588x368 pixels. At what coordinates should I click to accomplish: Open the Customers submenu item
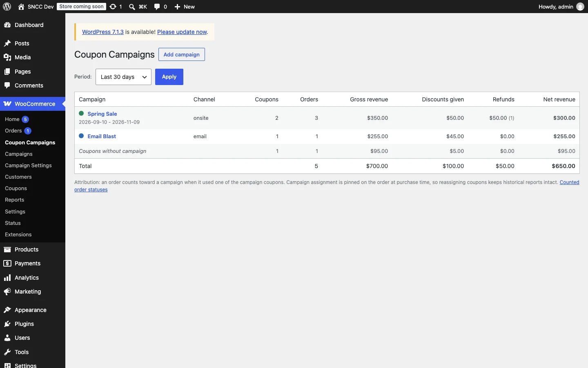(x=18, y=177)
